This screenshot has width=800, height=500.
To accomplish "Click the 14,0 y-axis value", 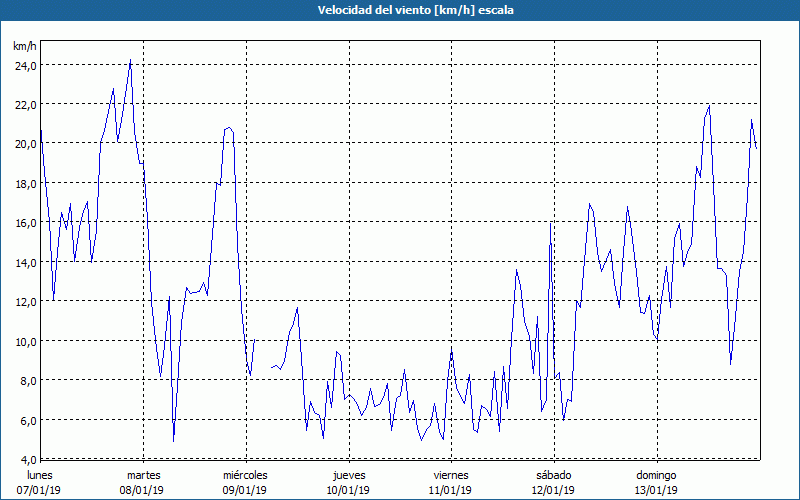I will (25, 263).
